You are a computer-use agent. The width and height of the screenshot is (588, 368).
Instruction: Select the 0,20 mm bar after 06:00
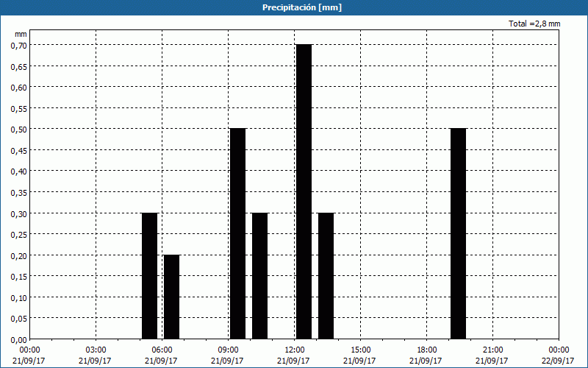[172, 297]
